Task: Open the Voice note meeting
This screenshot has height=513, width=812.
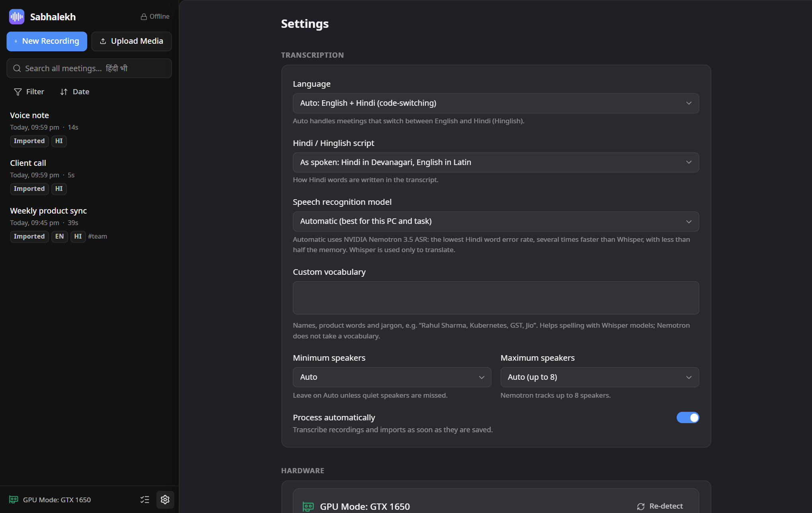Action: [89, 128]
